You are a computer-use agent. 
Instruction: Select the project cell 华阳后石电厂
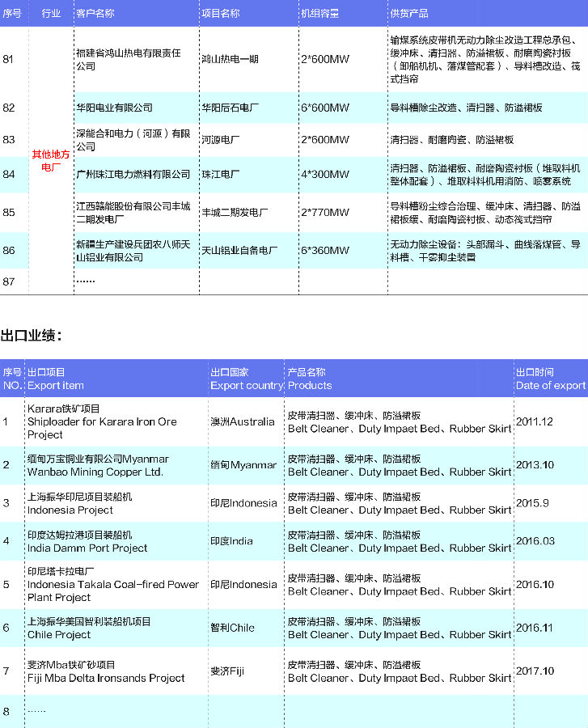[x=230, y=108]
